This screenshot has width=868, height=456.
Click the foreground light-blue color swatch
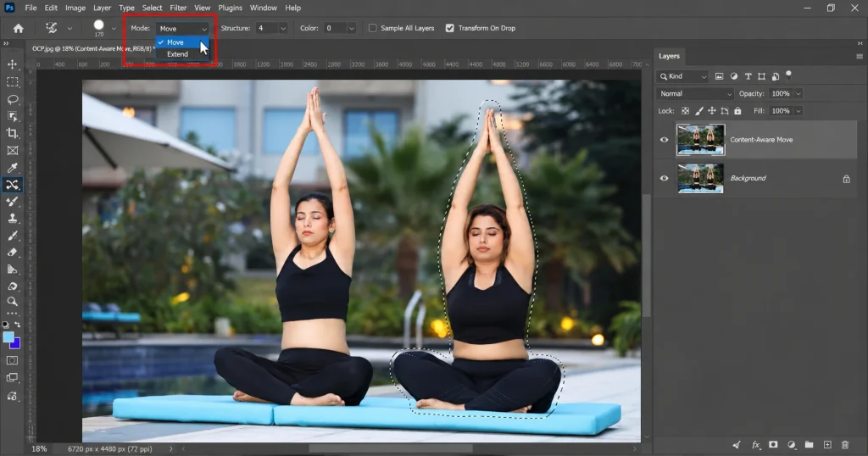[x=8, y=336]
